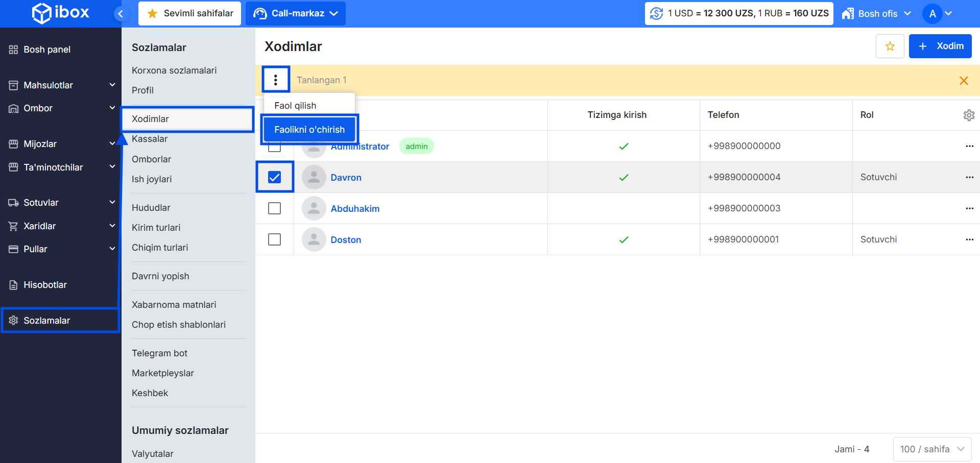The image size is (980, 463).
Task: Click the three-dot bulk actions icon
Action: click(x=276, y=80)
